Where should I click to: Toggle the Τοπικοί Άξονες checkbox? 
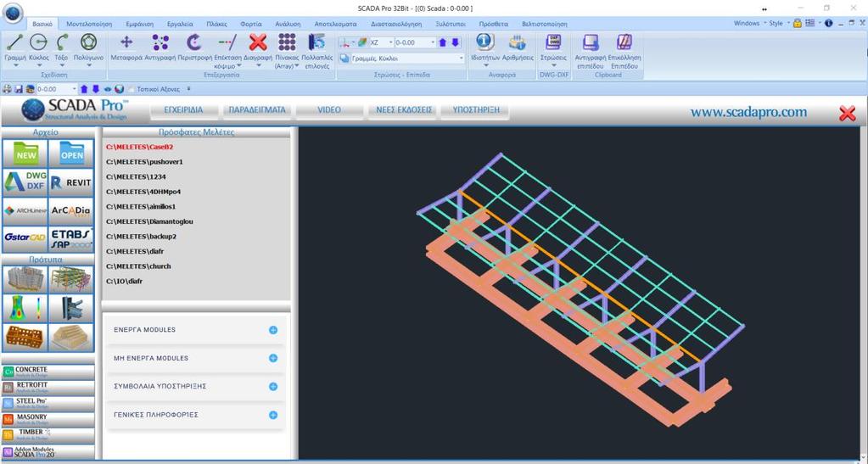pyautogui.click(x=132, y=89)
